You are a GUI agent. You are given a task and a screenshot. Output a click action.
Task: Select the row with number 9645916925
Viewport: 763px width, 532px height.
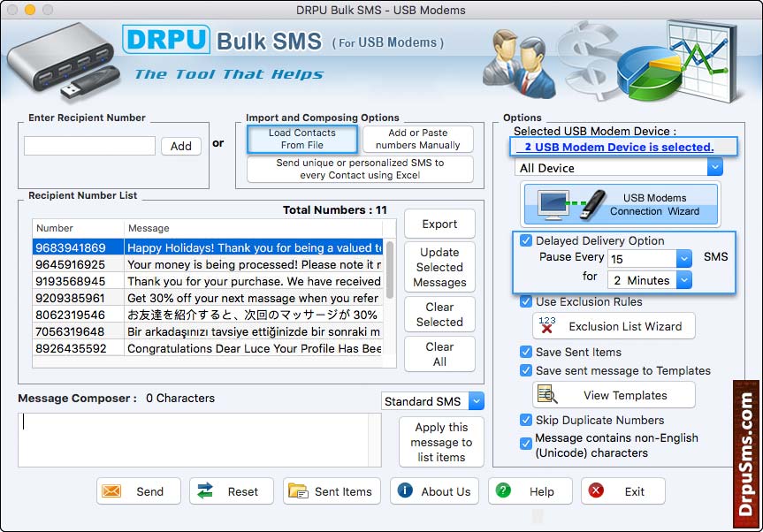click(208, 264)
